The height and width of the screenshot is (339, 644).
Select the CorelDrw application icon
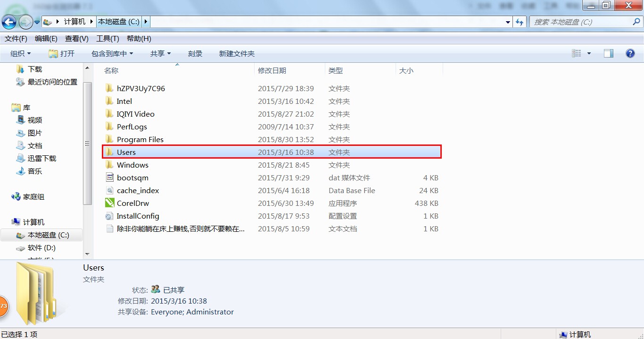pyautogui.click(x=109, y=203)
